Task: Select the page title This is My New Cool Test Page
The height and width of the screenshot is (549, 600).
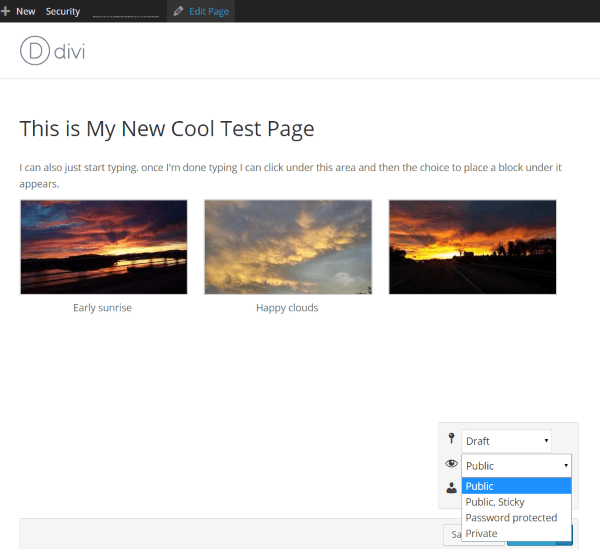Action: 167,129
